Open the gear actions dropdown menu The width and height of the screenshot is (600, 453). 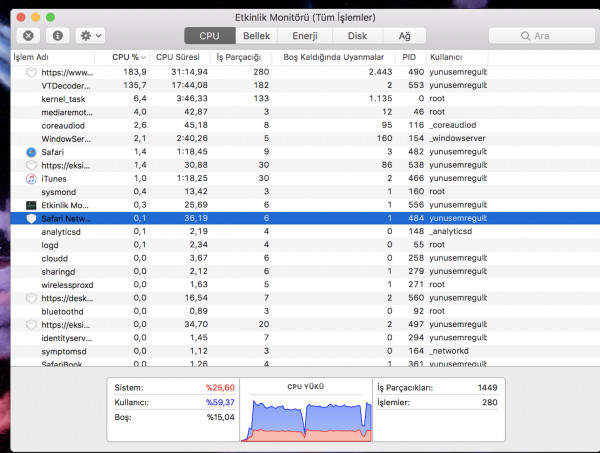90,36
